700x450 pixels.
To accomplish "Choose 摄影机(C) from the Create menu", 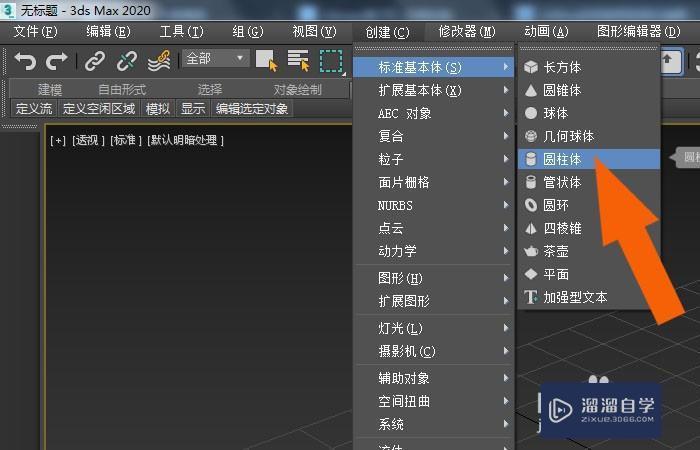I will 433,351.
